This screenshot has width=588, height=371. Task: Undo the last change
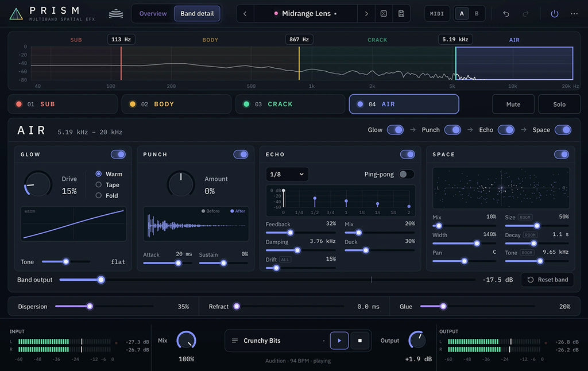click(506, 14)
